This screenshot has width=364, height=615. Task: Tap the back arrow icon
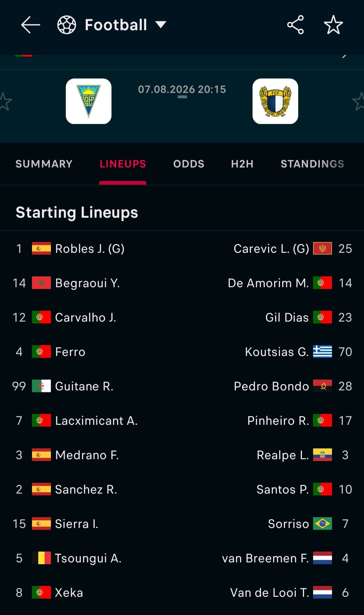click(x=30, y=25)
